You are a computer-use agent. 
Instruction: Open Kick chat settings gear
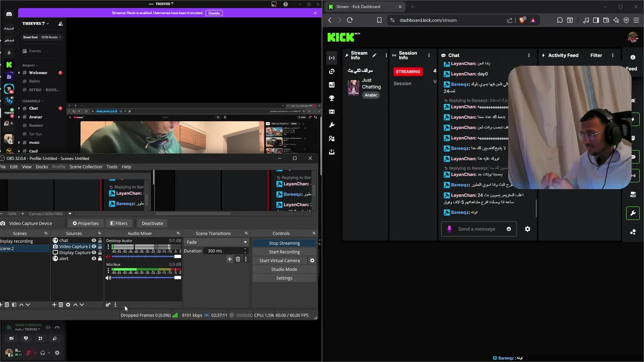tap(527, 229)
